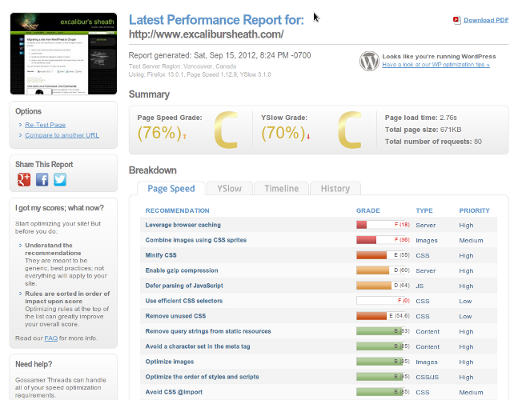The image size is (518, 400).
Task: Switch to the Timeline tab
Action: [282, 188]
